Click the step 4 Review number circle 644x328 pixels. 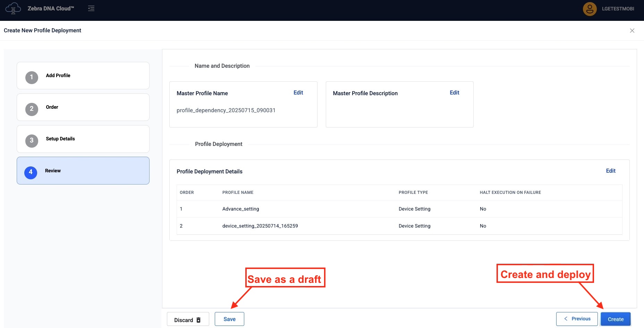tap(31, 172)
